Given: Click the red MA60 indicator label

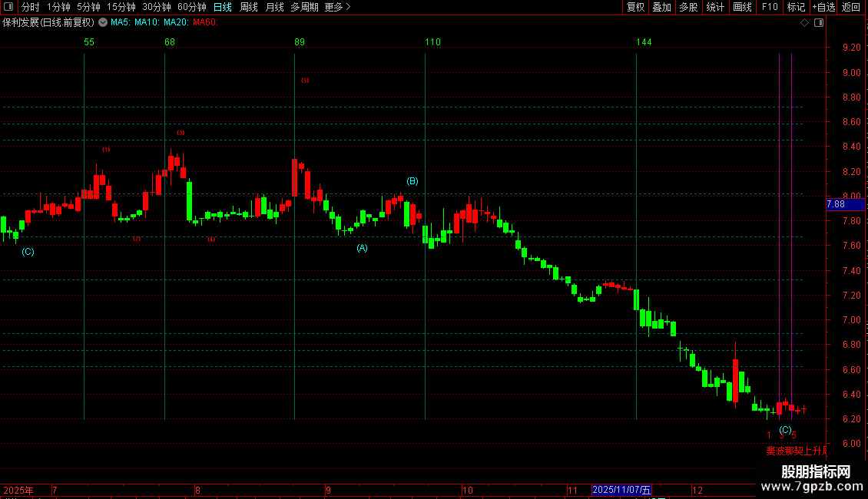Looking at the screenshot, I should click(x=205, y=22).
